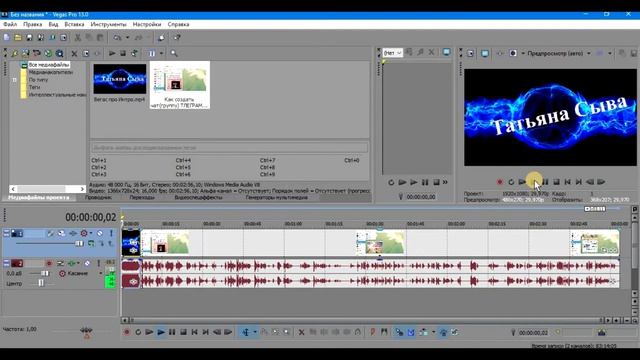Click the timeline Record button in transport
This screenshot has width=640, height=360.
pos(127,332)
